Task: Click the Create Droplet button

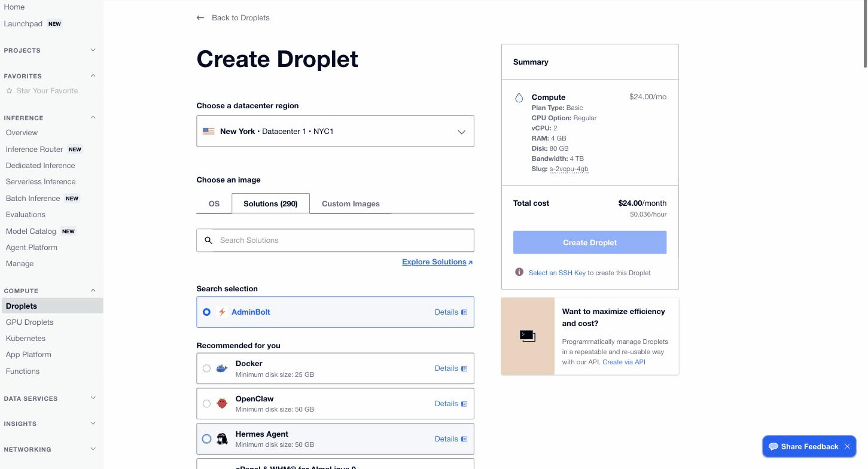Action: (x=590, y=242)
